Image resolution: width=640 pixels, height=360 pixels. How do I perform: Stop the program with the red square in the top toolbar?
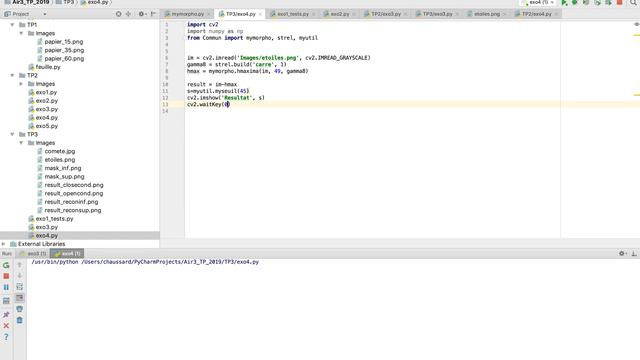coord(620,2)
